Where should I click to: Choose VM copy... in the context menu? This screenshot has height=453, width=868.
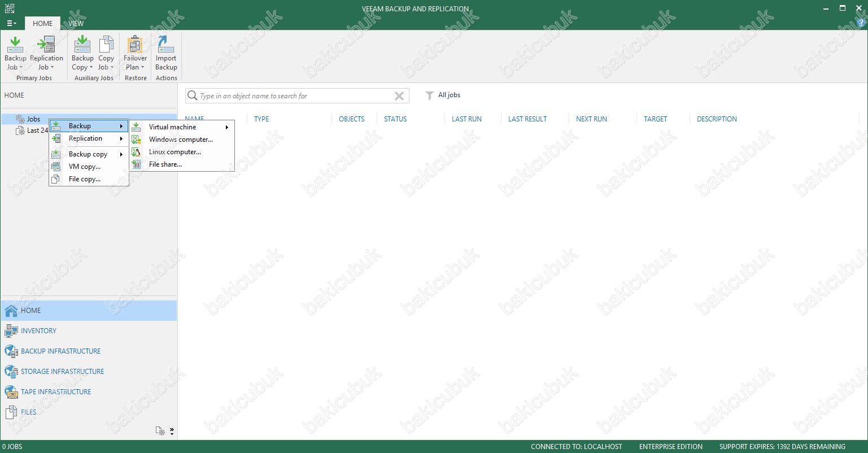(89, 167)
